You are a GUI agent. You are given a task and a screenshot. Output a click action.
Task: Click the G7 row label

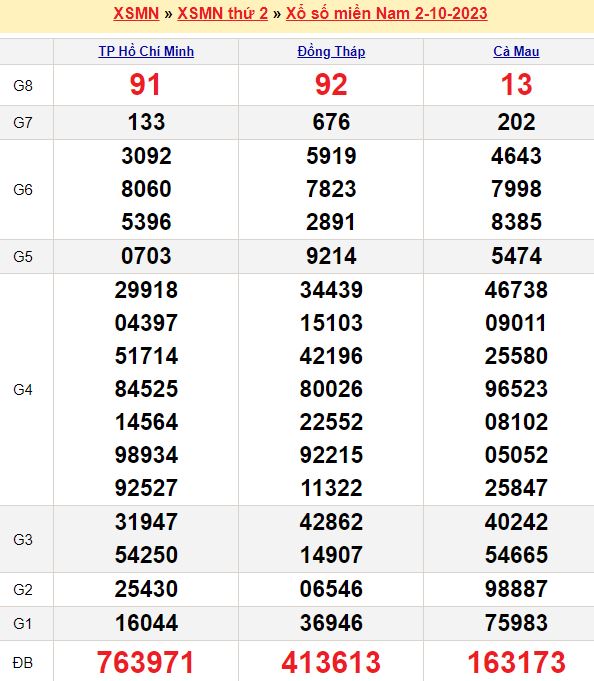23,123
